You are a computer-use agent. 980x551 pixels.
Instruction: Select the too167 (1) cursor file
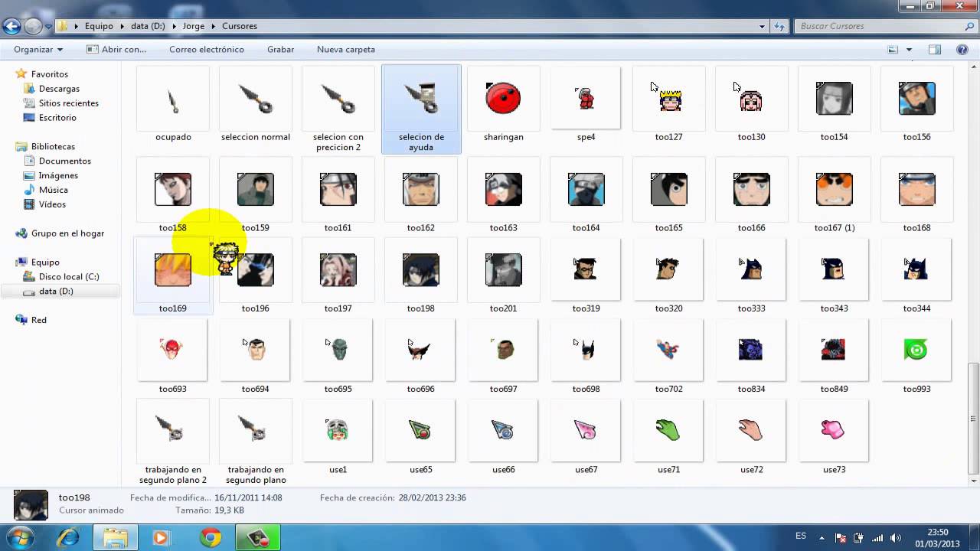click(x=834, y=195)
